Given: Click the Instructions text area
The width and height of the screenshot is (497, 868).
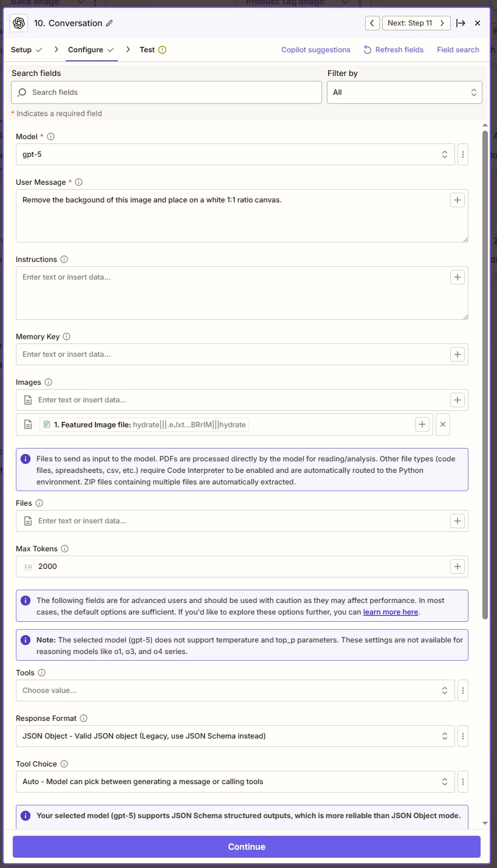Looking at the screenshot, I should click(242, 293).
